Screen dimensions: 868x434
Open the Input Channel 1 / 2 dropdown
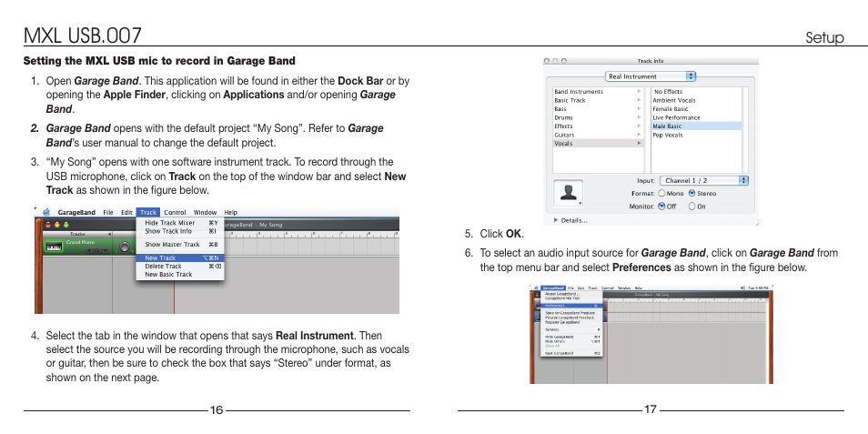(x=704, y=180)
